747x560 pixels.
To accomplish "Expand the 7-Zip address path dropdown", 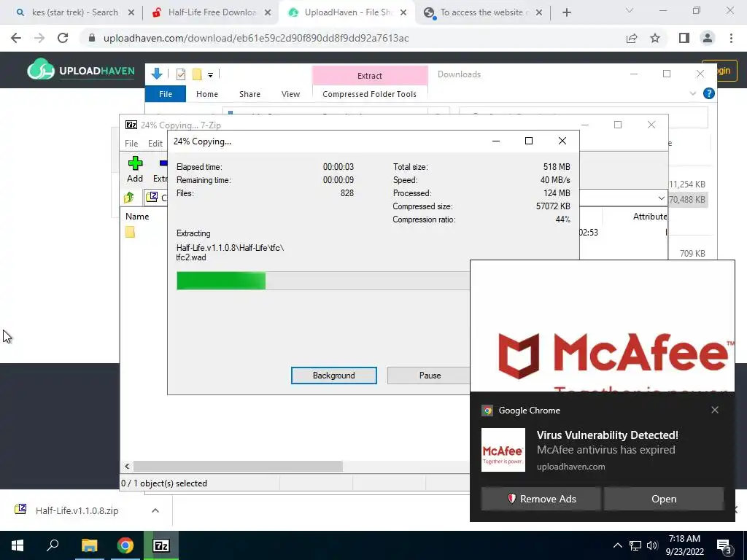I will point(661,198).
